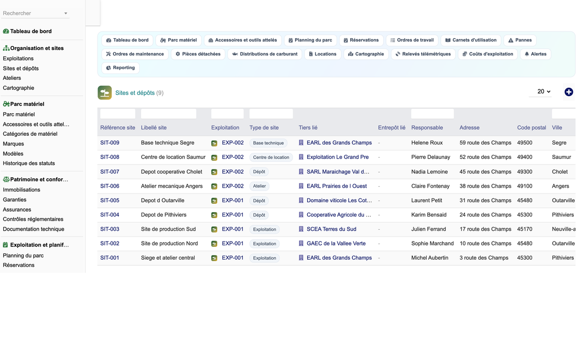Open Planning du parc shortcut in top bar

(310, 40)
